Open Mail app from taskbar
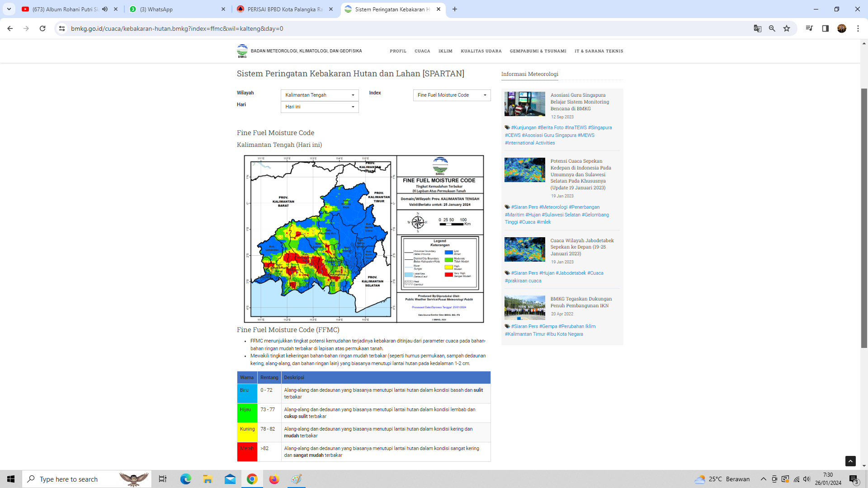 (230, 479)
